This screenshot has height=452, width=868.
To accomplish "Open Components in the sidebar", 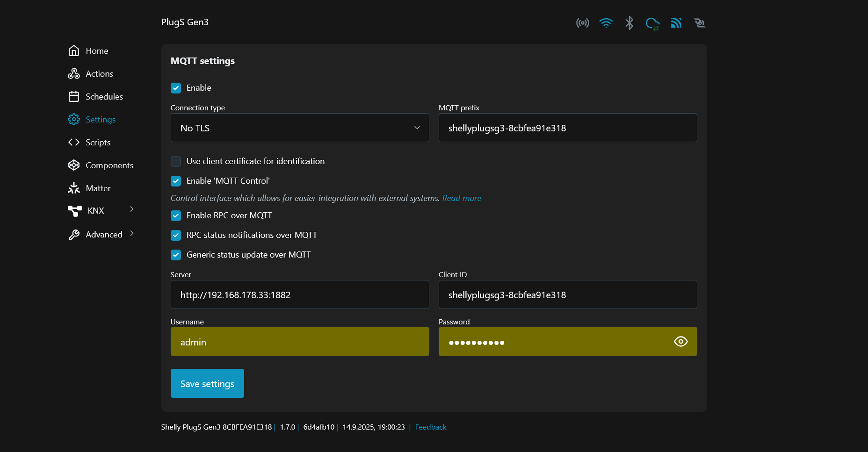I will 109,165.
